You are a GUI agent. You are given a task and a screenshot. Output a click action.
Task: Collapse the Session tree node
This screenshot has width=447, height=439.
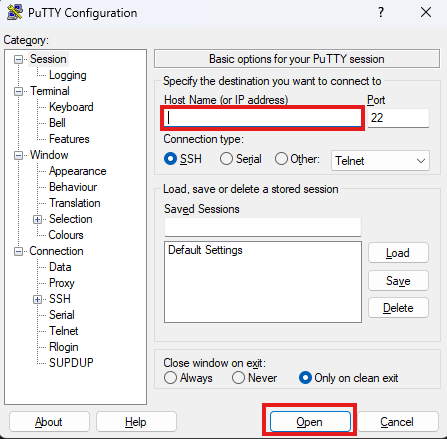point(18,59)
